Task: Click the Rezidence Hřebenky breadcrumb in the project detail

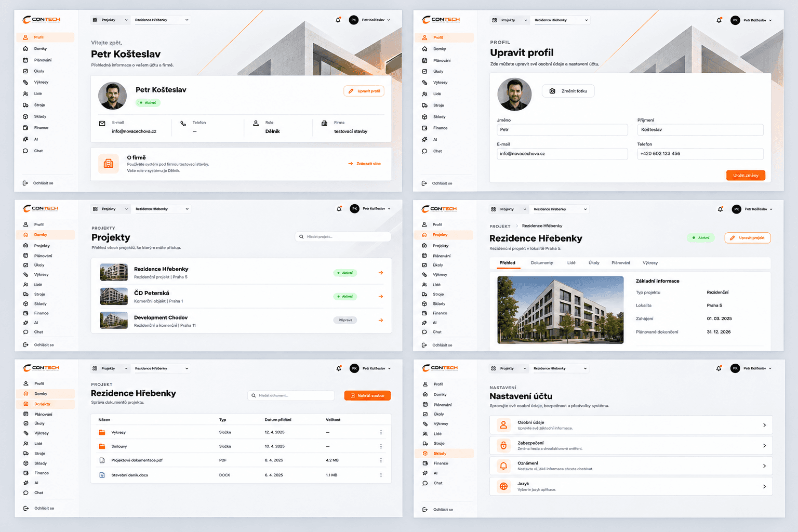Action: (x=542, y=226)
